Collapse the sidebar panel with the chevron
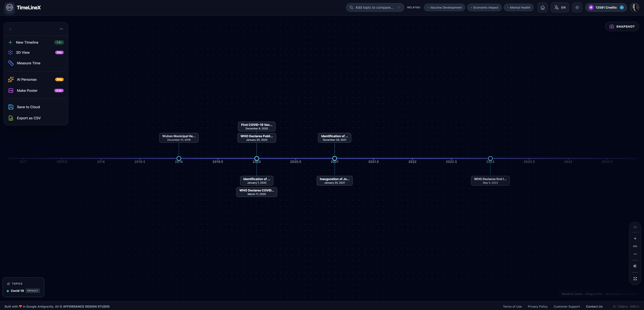The width and height of the screenshot is (644, 310). click(61, 29)
